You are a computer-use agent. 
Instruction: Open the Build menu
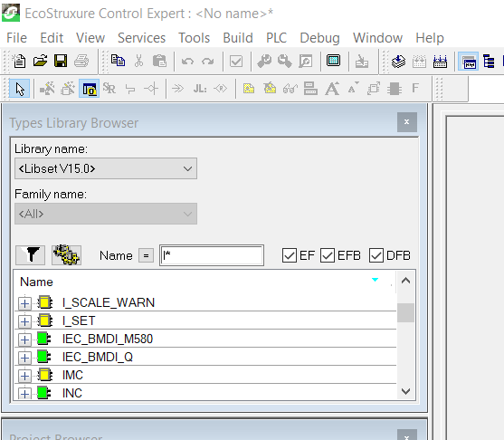click(238, 38)
